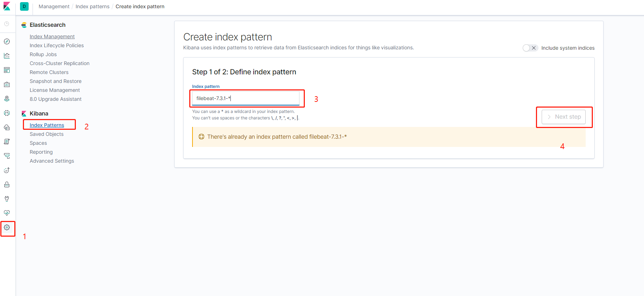644x296 pixels.
Task: Open Maps icon in sidebar
Action: click(x=7, y=99)
